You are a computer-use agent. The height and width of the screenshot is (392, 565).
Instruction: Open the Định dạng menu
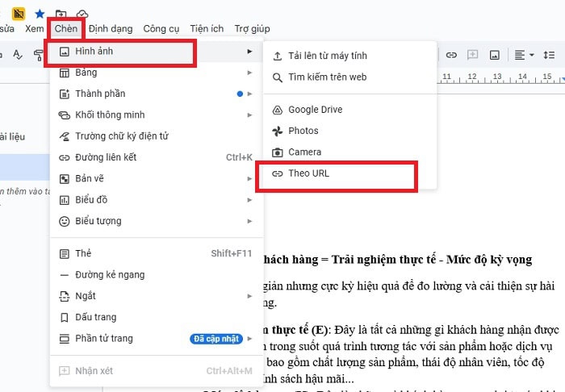click(110, 29)
